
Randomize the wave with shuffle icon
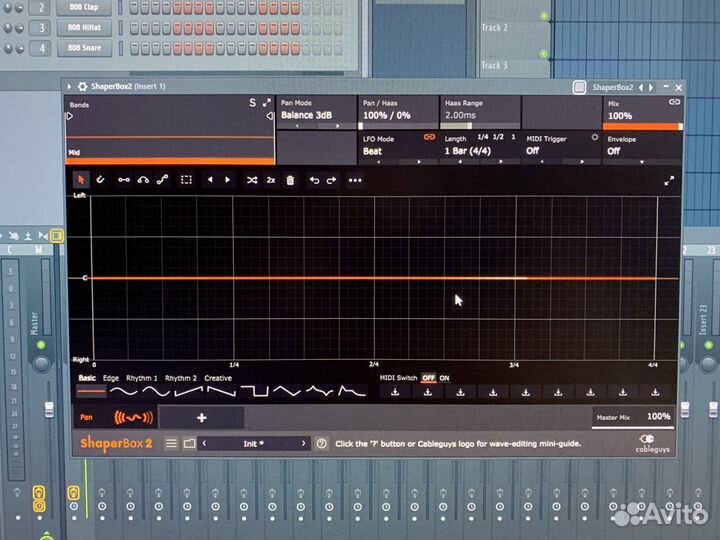pos(252,180)
